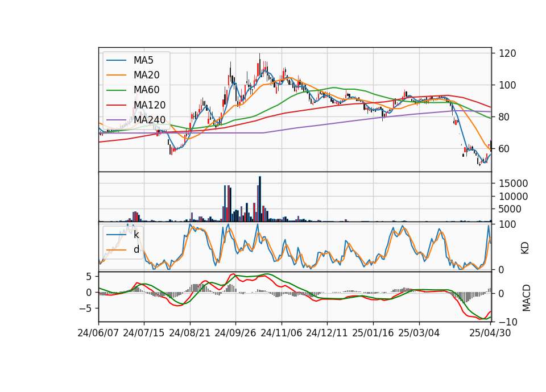The height and width of the screenshot is (392, 546).
Task: Click the 100 price axis label
Action: tap(507, 85)
